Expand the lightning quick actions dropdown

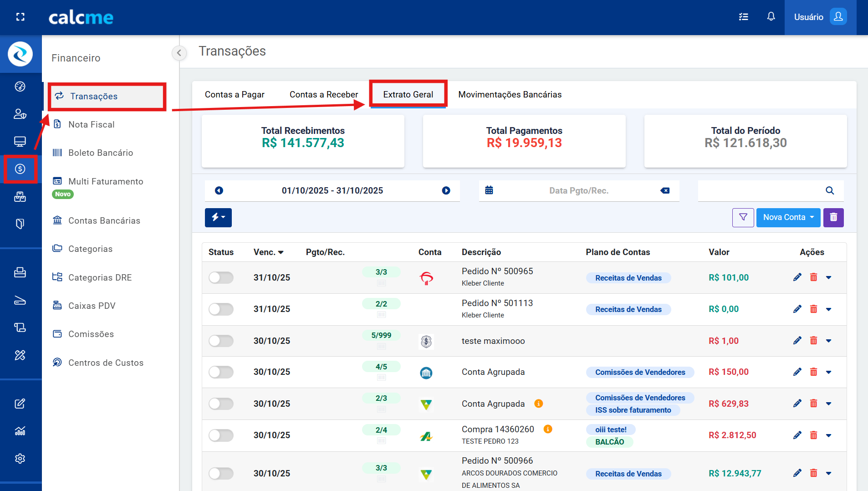[x=218, y=218]
